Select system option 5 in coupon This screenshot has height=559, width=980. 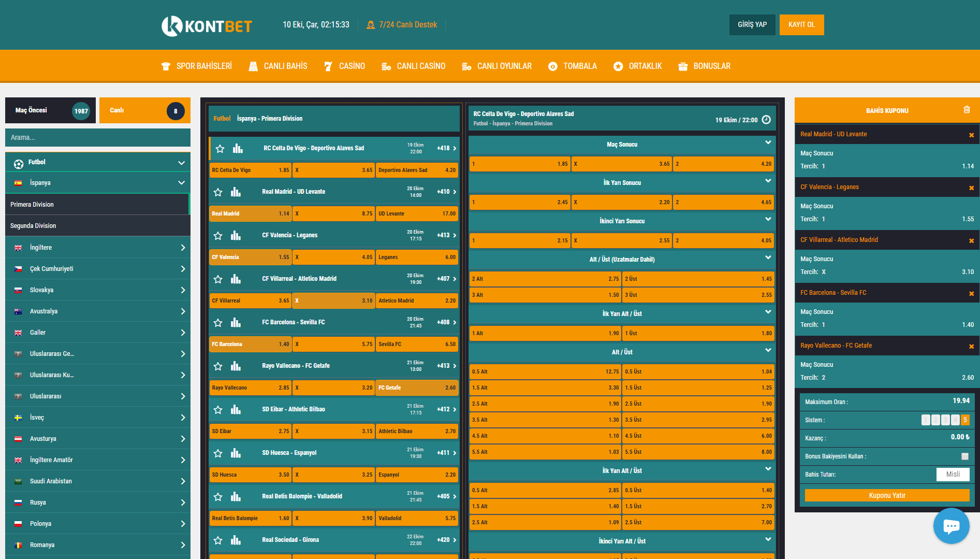click(965, 420)
